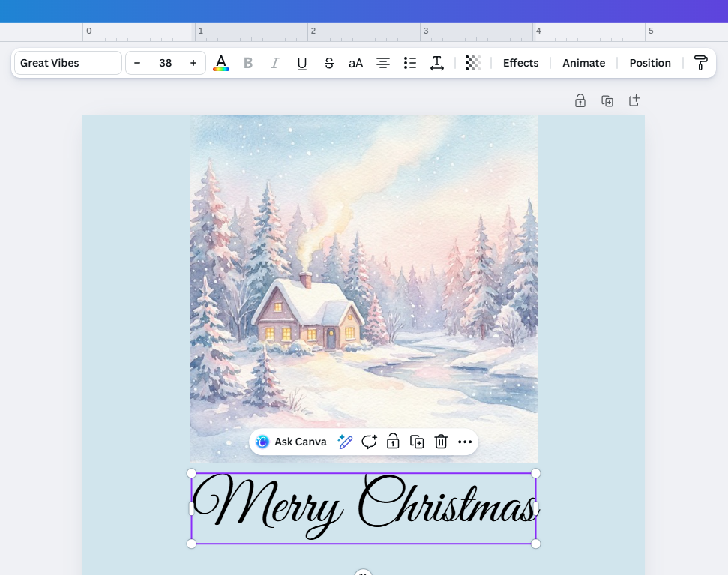Open the text color picker

[x=221, y=63]
